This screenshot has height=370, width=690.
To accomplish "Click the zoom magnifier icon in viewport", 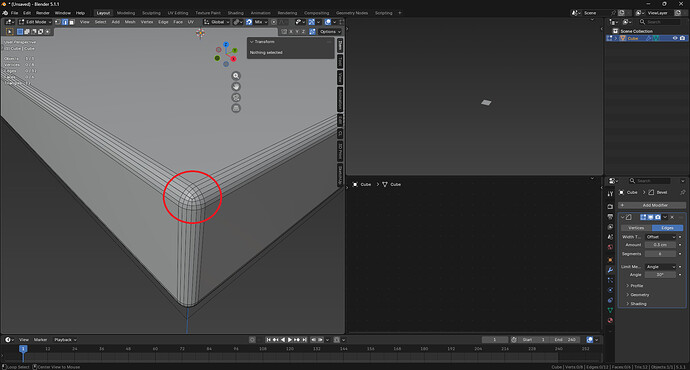I will tap(236, 76).
